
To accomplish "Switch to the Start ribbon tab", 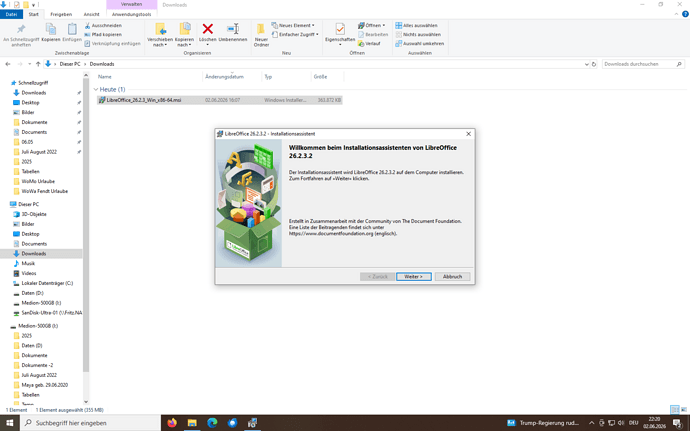I will (x=33, y=15).
